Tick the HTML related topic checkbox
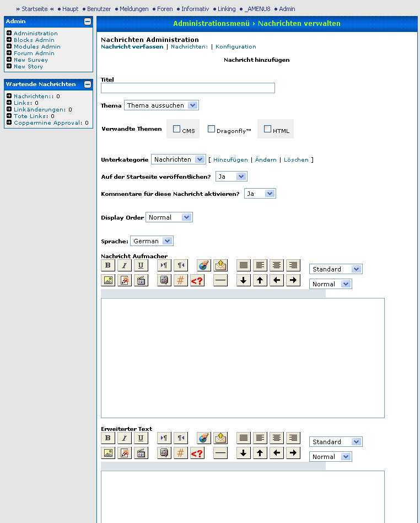The image size is (420, 523). pos(268,129)
